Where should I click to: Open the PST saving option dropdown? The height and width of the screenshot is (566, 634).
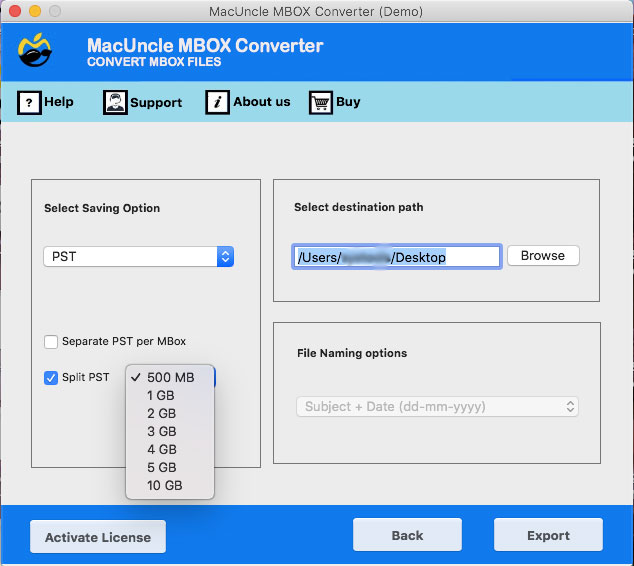pos(139,256)
